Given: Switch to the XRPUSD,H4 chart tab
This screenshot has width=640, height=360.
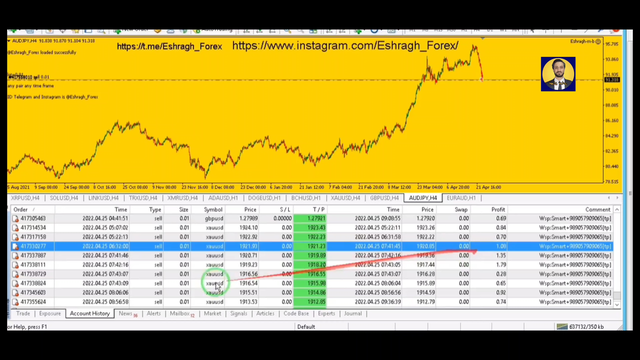Looking at the screenshot, I should [25, 198].
